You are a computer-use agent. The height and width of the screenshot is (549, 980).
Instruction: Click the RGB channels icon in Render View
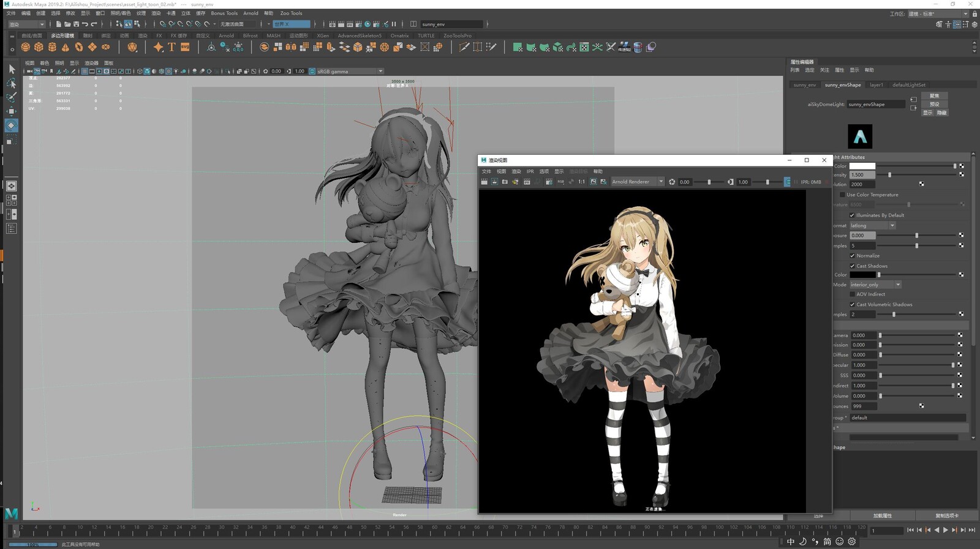[x=560, y=182]
